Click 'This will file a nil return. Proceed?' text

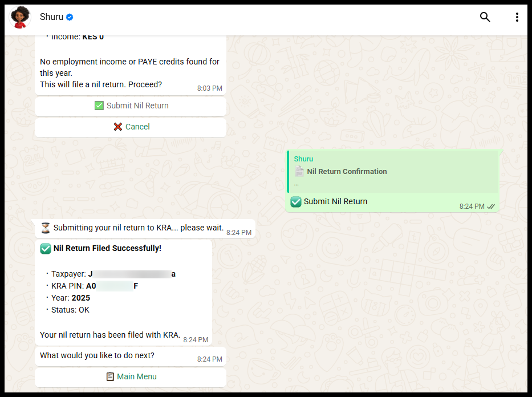click(101, 84)
